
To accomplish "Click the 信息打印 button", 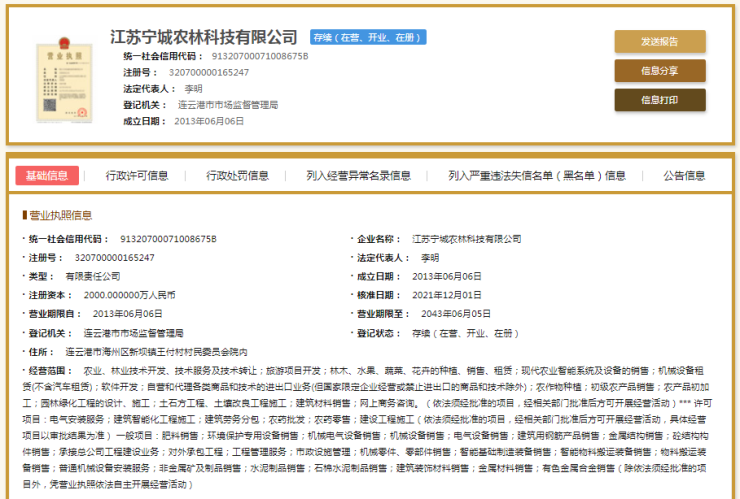I will pos(659,100).
